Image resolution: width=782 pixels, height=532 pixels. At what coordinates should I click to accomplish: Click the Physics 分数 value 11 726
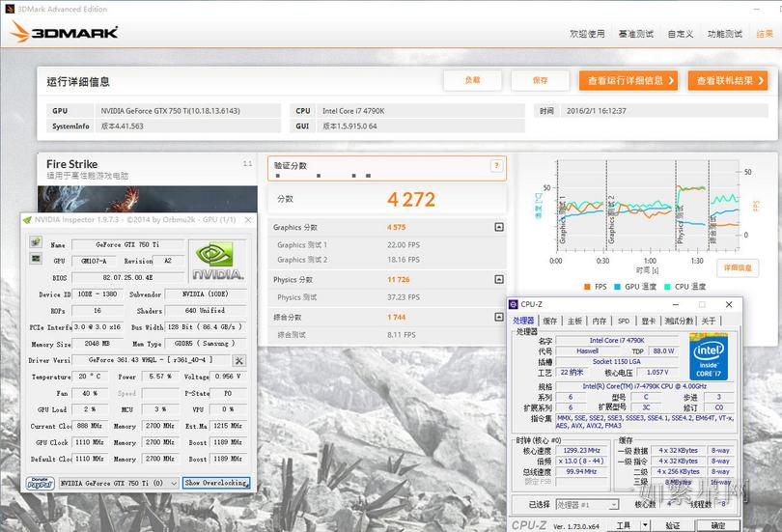tap(398, 280)
